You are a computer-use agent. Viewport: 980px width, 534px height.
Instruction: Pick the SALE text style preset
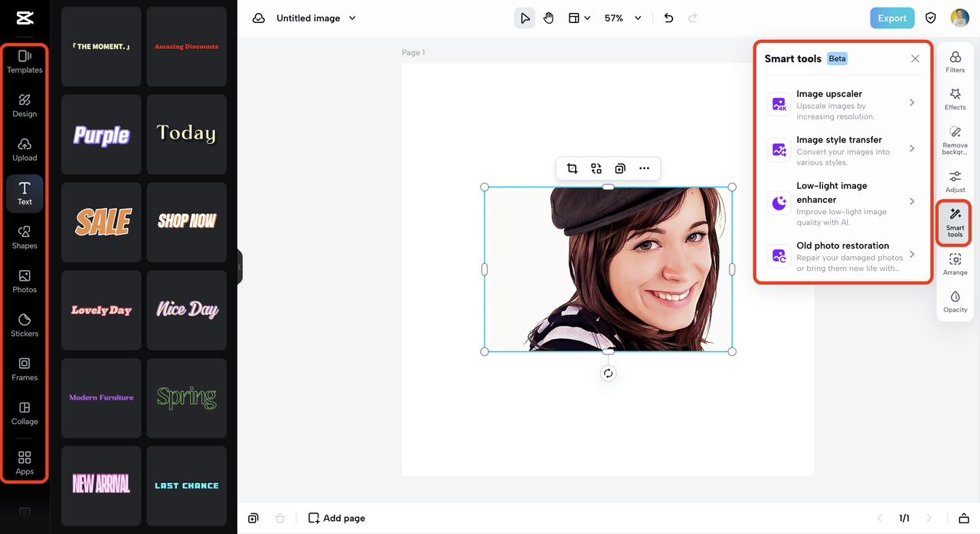pos(102,222)
